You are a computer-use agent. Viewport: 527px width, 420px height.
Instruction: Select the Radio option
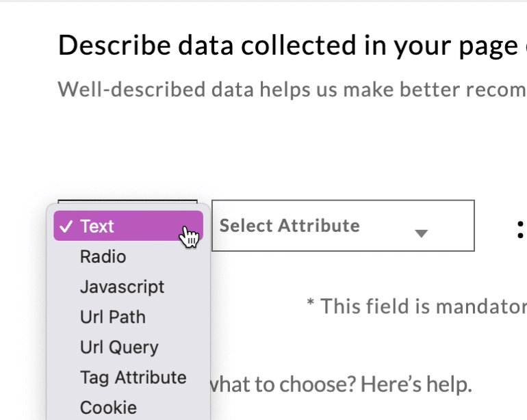(x=103, y=257)
